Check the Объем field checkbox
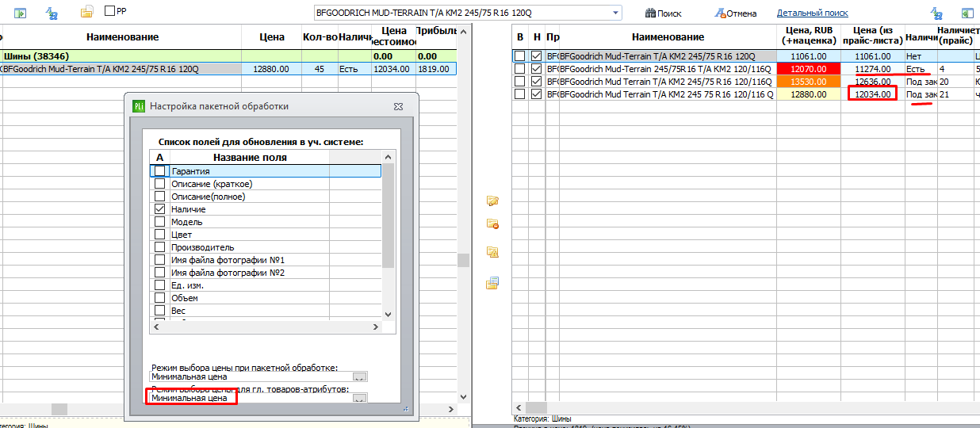The width and height of the screenshot is (980, 428). 160,298
